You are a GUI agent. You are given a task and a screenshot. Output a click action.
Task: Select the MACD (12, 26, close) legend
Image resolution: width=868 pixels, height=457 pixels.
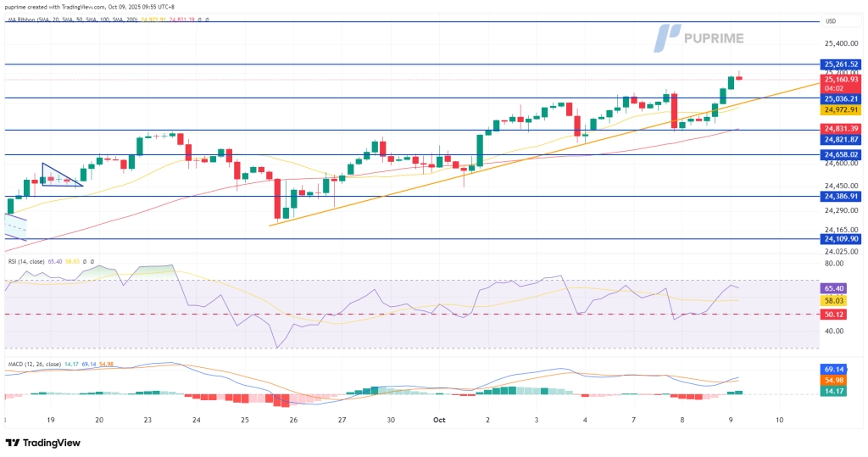coord(40,365)
